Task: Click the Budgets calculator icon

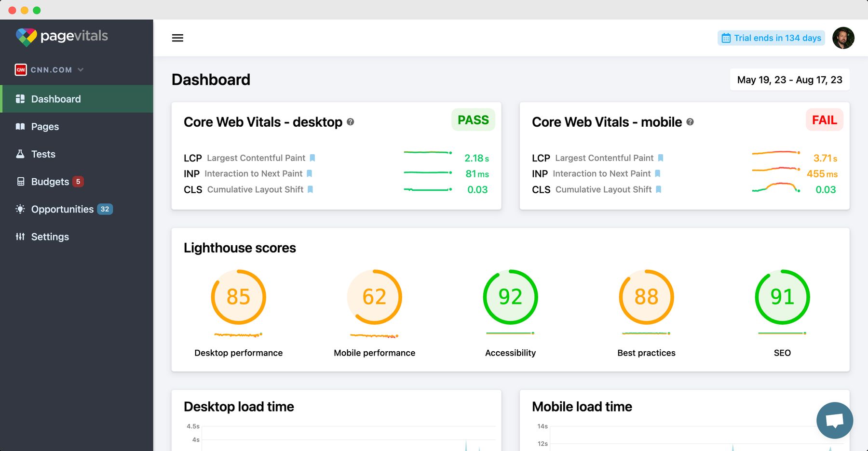Action: [x=20, y=182]
